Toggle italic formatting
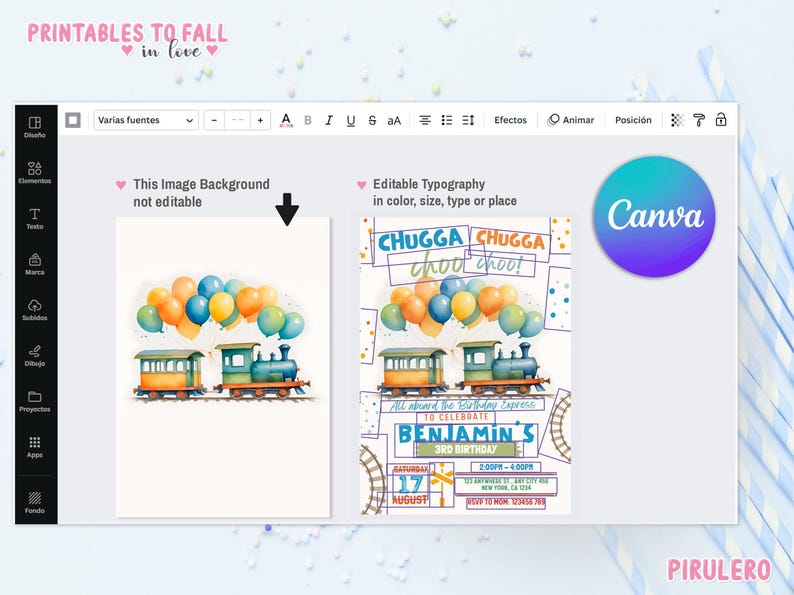 point(329,120)
